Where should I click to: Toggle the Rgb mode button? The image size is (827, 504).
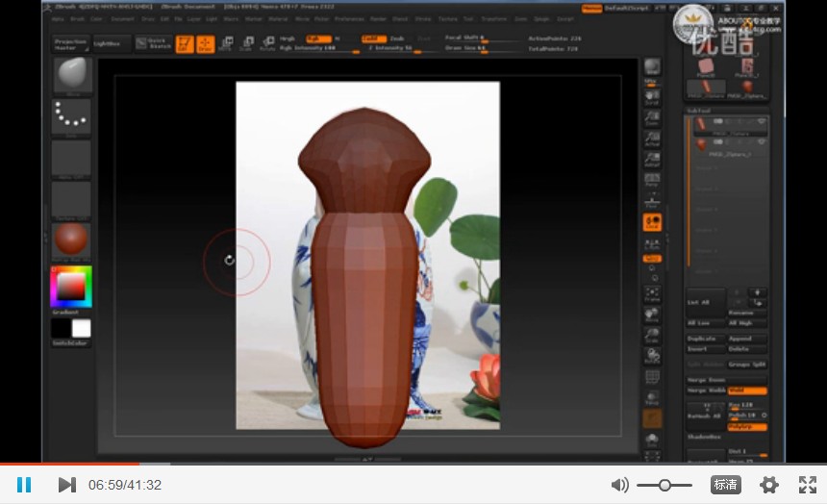click(x=318, y=38)
